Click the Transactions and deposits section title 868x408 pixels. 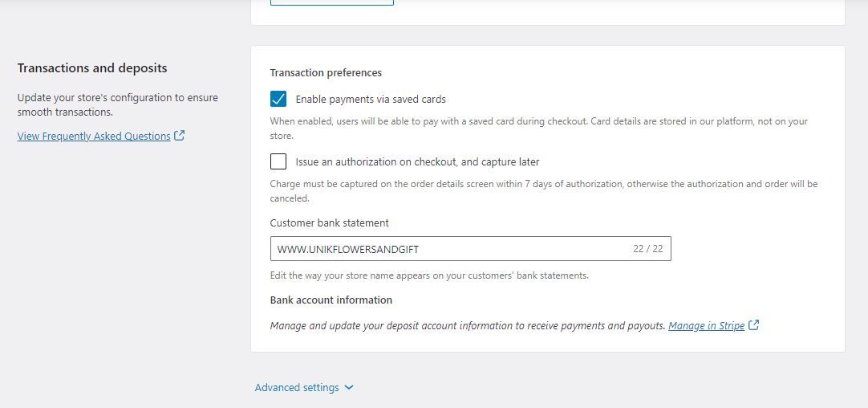coord(92,68)
